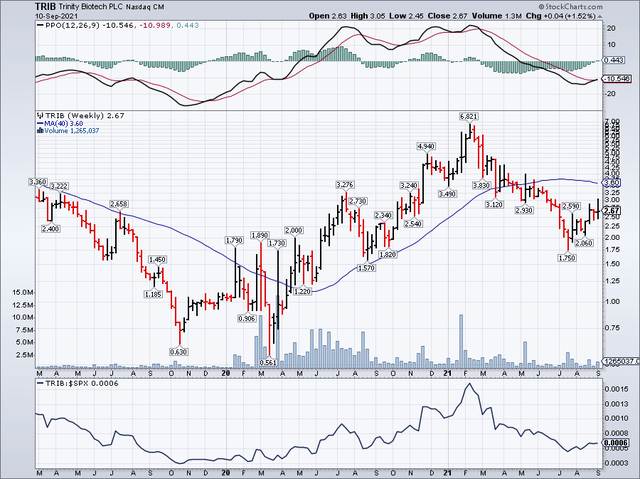Click the 1.890 price label
Screen dimensions: 640x479
click(260, 235)
